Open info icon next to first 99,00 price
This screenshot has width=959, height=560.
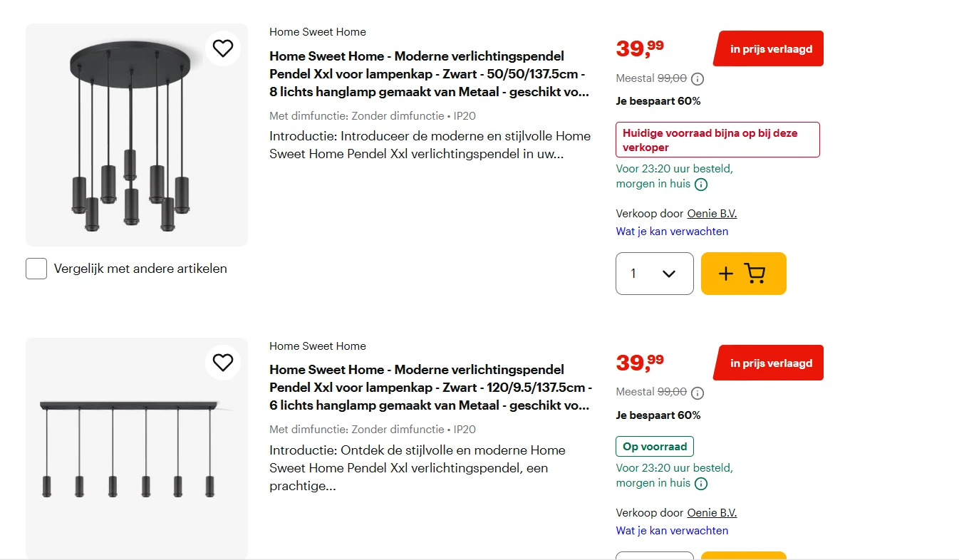698,79
